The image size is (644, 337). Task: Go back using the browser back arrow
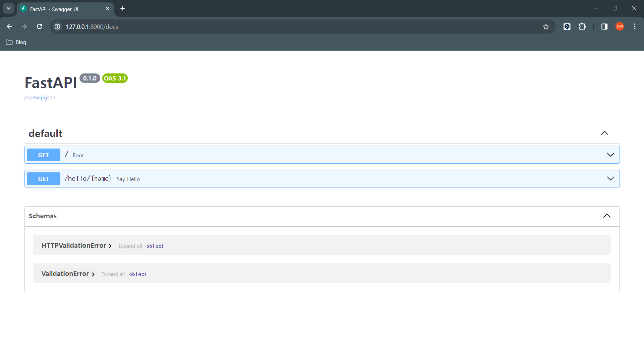pos(9,26)
